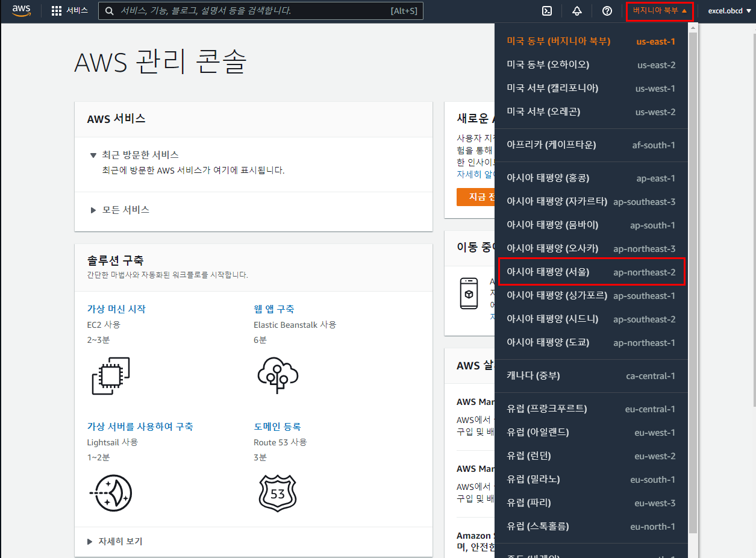Click the EC2 virtual machine chip icon
Screen dimensions: 756x558
click(111, 376)
